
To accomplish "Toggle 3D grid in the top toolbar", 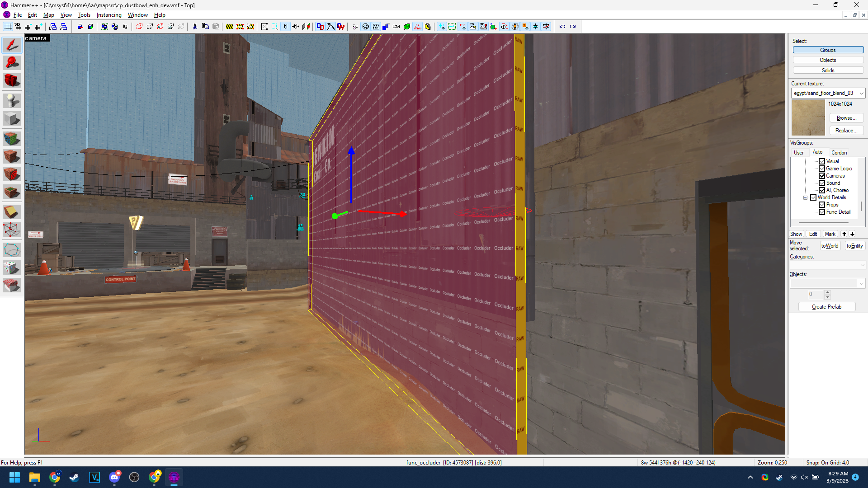I will pos(18,26).
